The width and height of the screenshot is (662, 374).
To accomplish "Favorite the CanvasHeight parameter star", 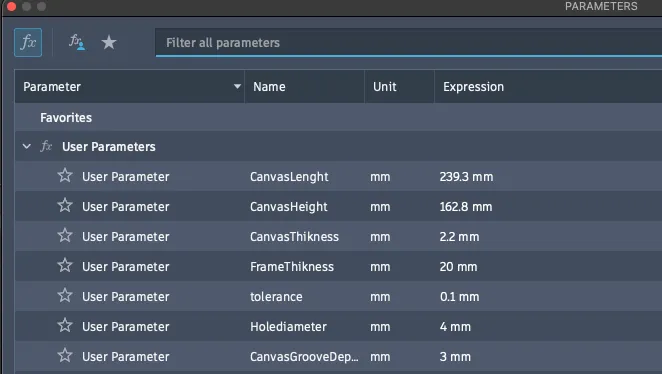I will [65, 205].
